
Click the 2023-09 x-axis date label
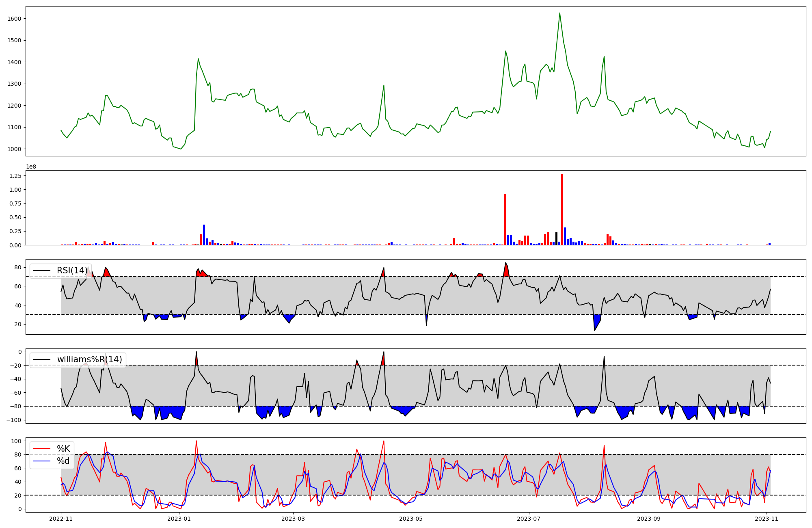pyautogui.click(x=649, y=519)
